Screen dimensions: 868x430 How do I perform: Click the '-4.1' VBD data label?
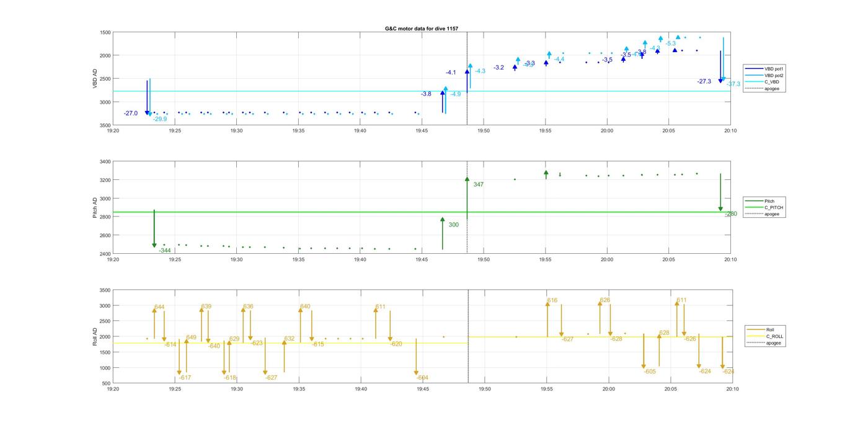(x=451, y=73)
